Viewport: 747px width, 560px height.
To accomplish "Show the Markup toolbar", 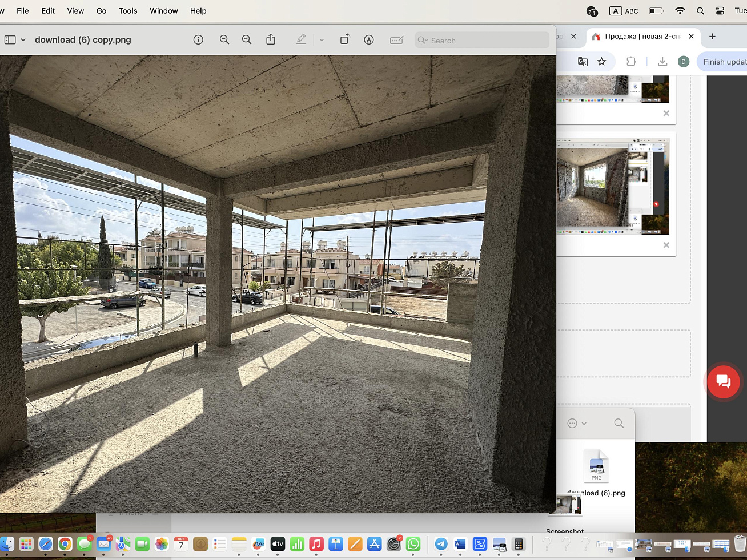I will [369, 39].
